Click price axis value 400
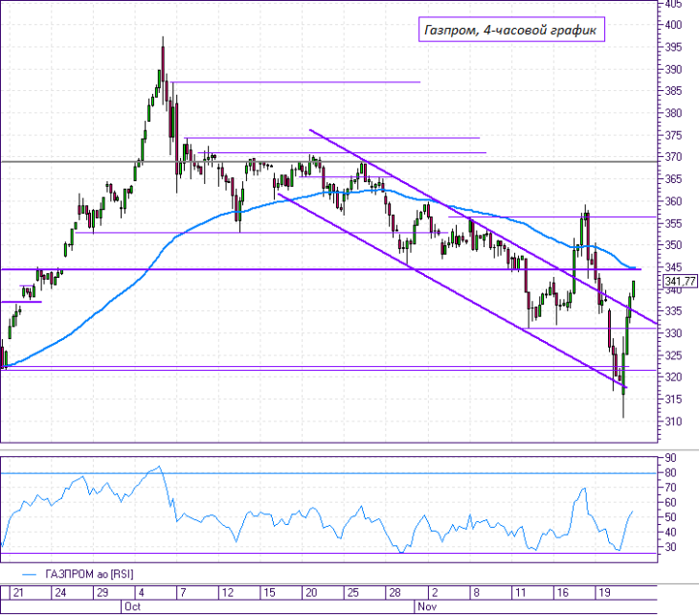 673,25
